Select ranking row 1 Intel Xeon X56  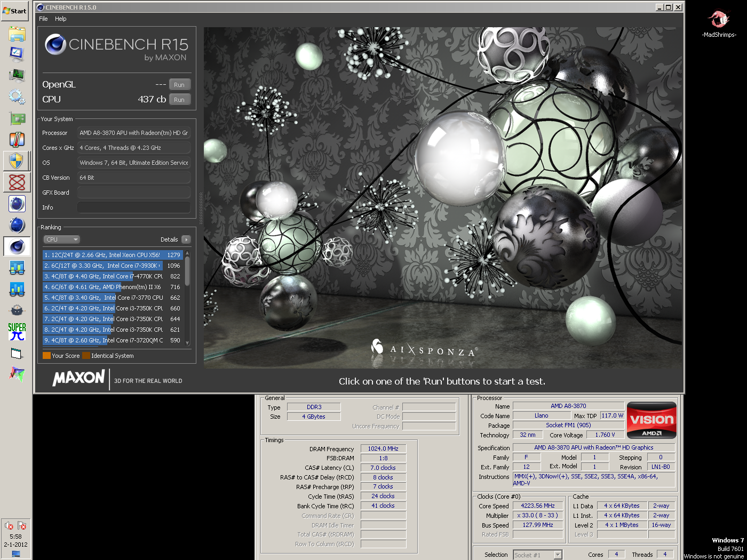[113, 255]
